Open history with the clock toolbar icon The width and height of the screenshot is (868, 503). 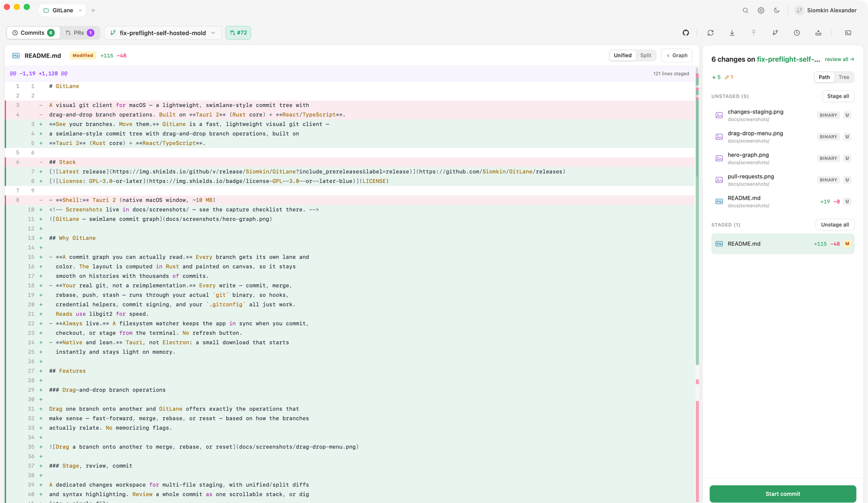point(797,33)
